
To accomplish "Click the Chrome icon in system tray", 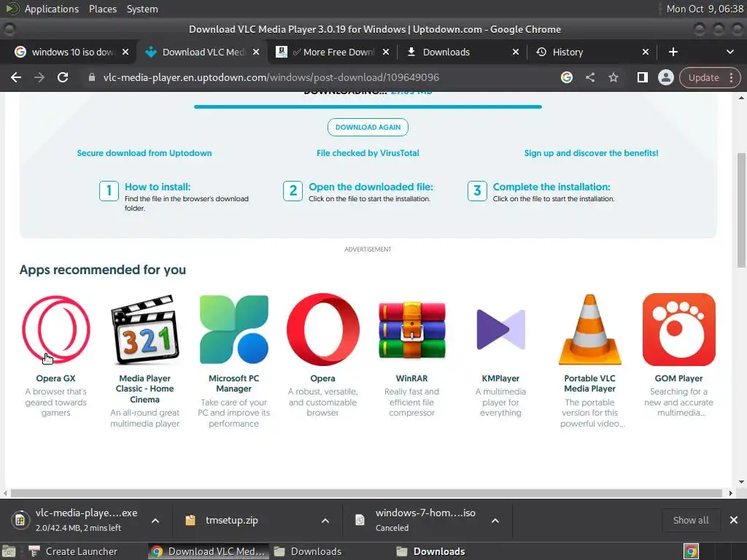I will tap(691, 551).
